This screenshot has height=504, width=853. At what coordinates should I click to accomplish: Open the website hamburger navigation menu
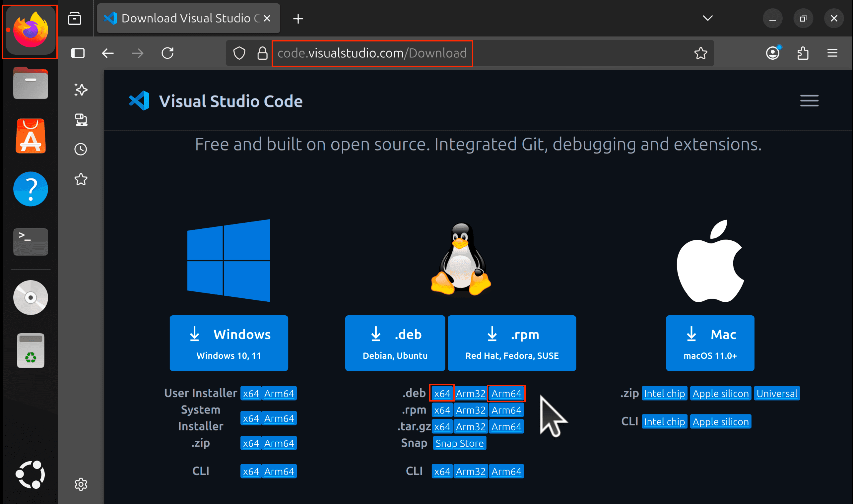pos(809,101)
